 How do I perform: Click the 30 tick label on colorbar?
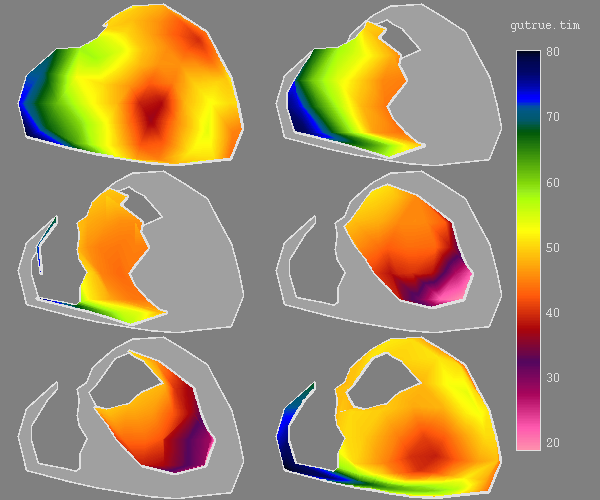click(553, 378)
